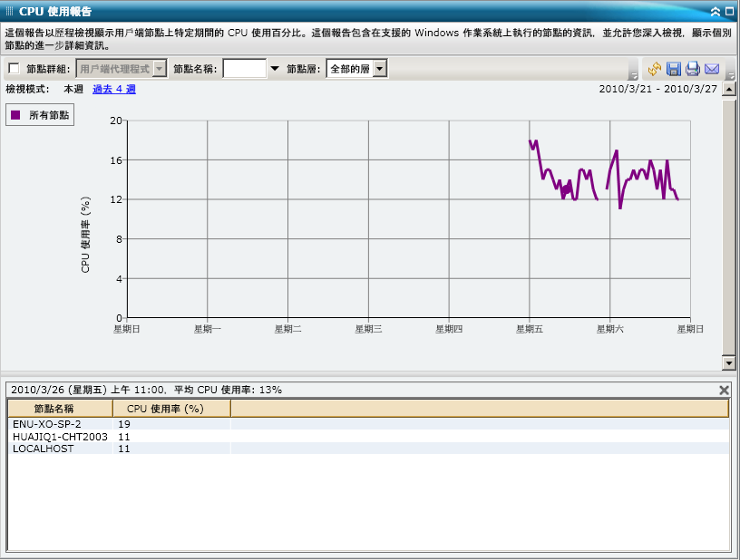Open the 節點層 dropdown showing 全部的層

(379, 68)
